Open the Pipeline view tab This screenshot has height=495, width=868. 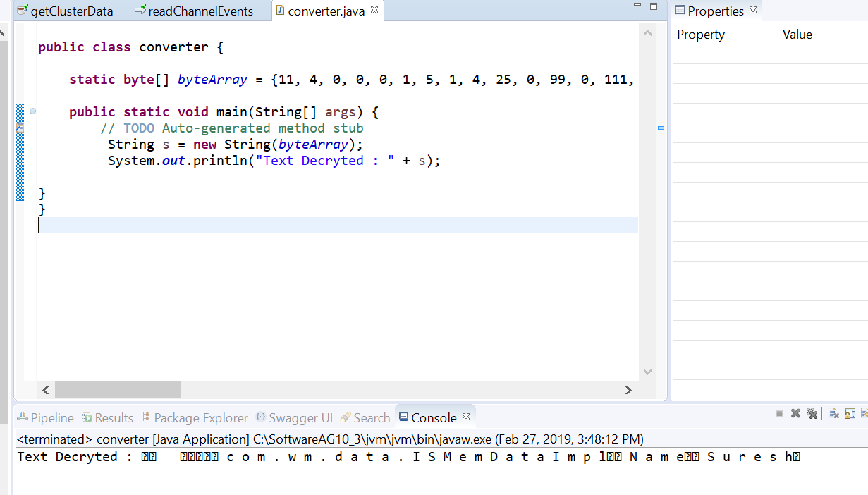click(x=45, y=417)
